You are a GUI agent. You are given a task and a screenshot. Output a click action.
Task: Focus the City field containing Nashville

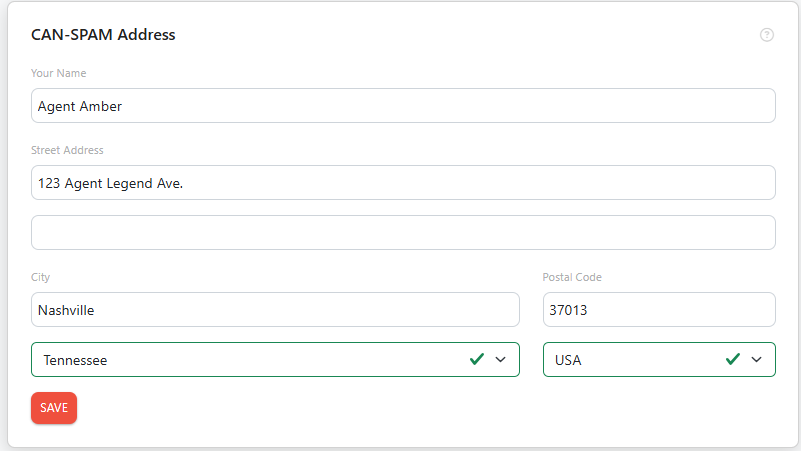[x=275, y=310]
